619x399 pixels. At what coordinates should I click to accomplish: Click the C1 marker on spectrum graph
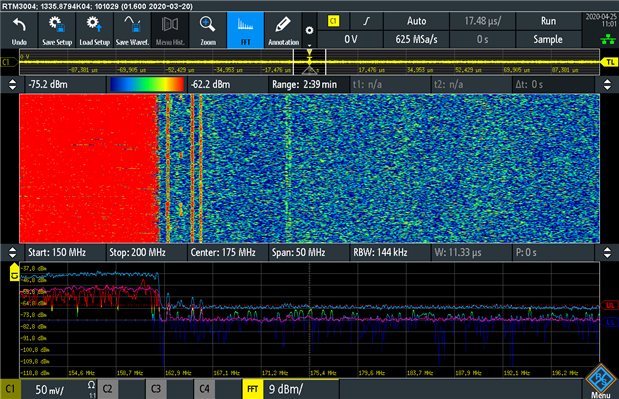14,273
